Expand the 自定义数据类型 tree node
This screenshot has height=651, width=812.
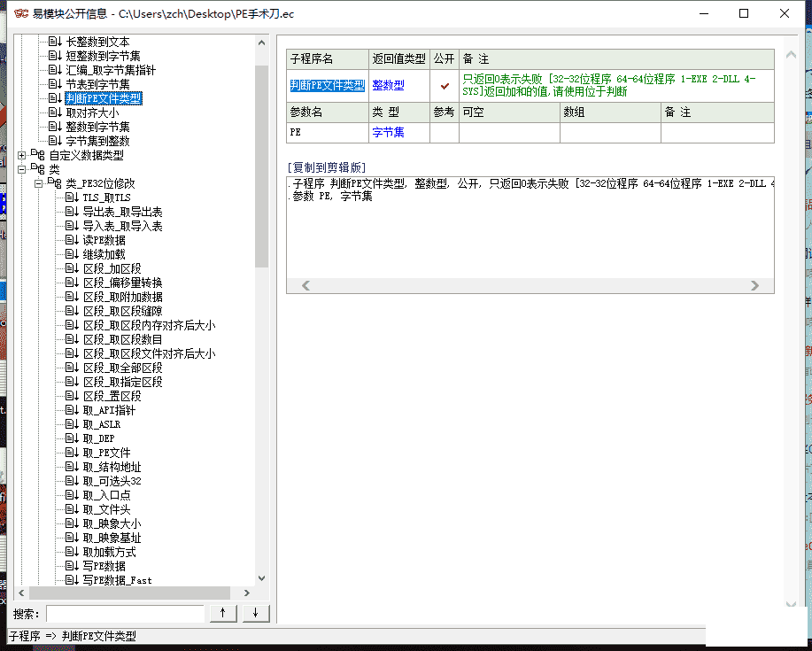(x=22, y=155)
